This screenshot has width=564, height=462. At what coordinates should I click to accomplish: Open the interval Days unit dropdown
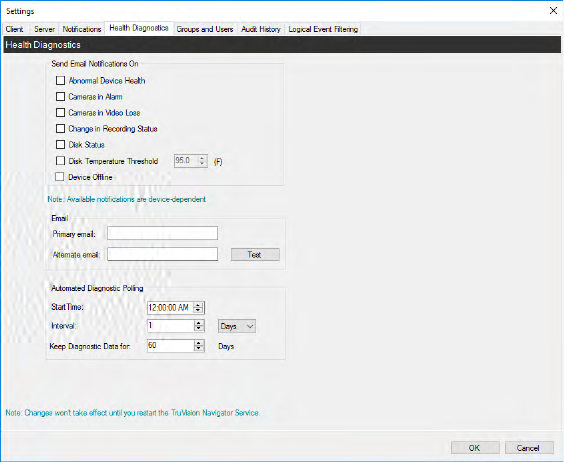(237, 326)
